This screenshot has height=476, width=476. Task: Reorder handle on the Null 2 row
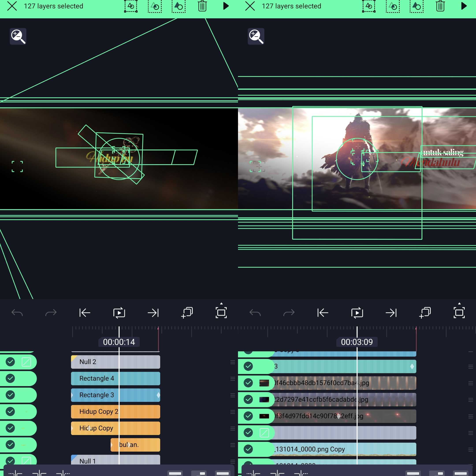pyautogui.click(x=232, y=362)
